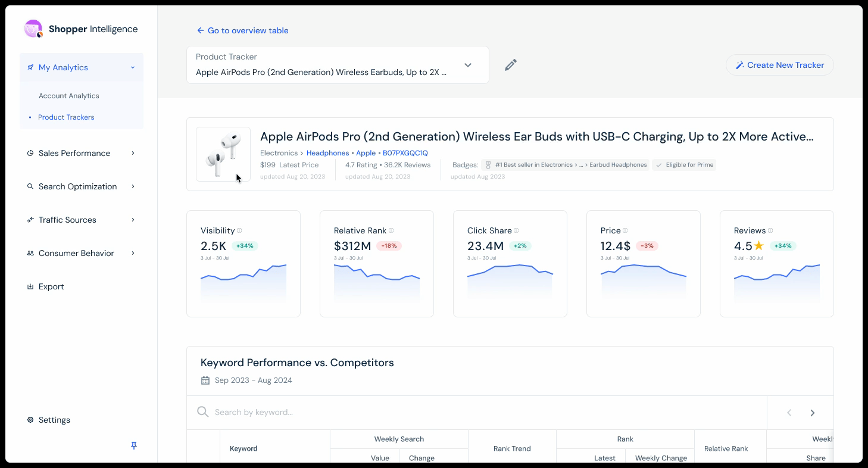Click the Rank Trend column header
868x468 pixels.
512,448
